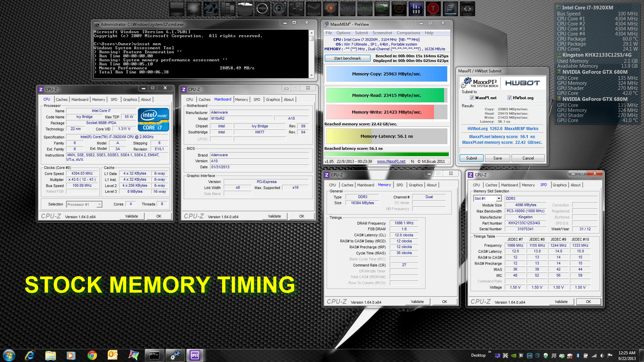
Task: Toggle HWbot.org submit checkbox
Action: [x=509, y=98]
